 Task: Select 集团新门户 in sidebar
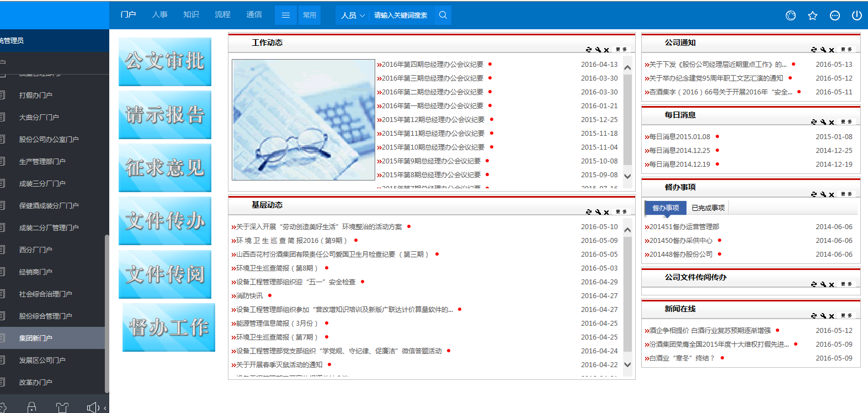(52, 338)
